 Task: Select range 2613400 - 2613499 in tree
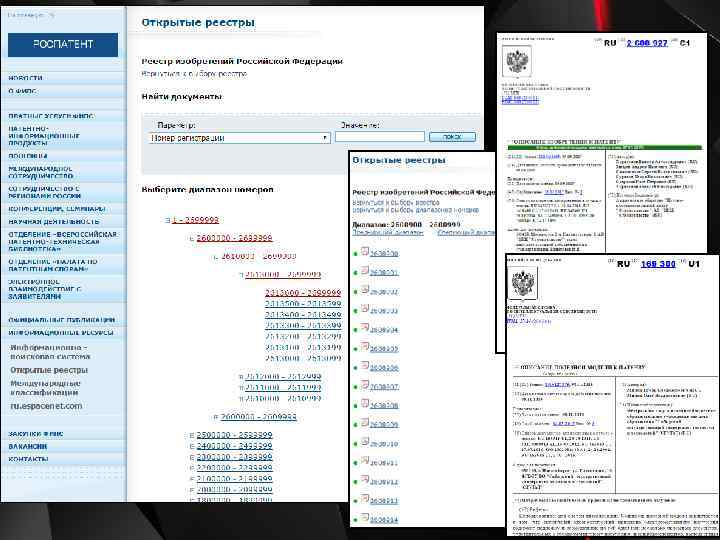pos(303,315)
